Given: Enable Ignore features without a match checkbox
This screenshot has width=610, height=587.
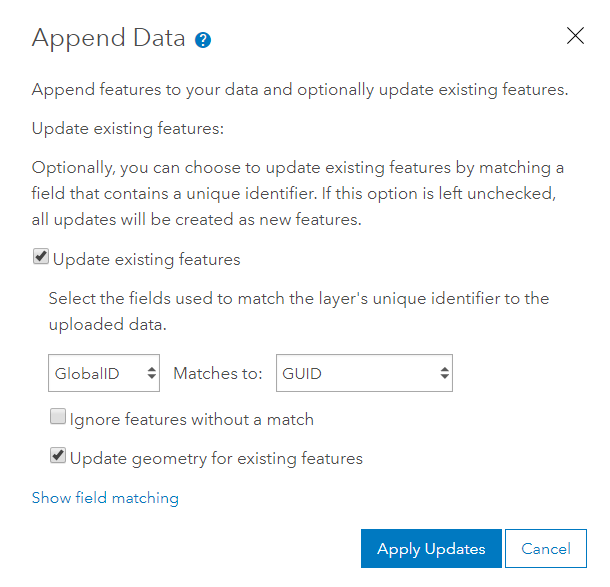Looking at the screenshot, I should click(59, 418).
